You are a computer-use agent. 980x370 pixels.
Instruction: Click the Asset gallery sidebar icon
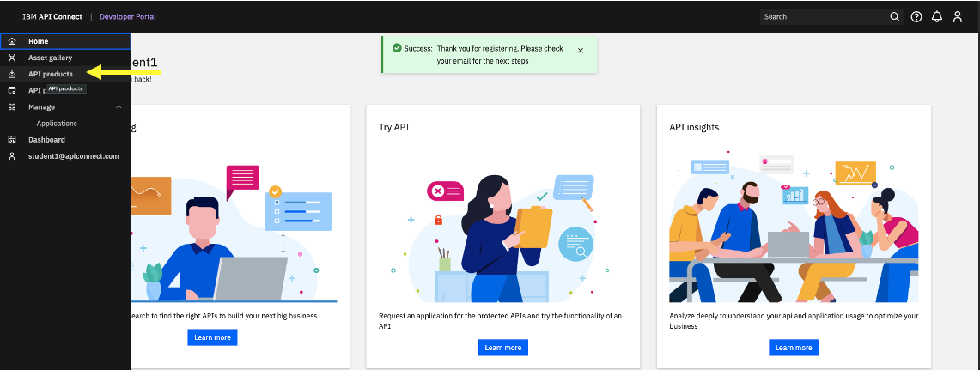pos(12,58)
